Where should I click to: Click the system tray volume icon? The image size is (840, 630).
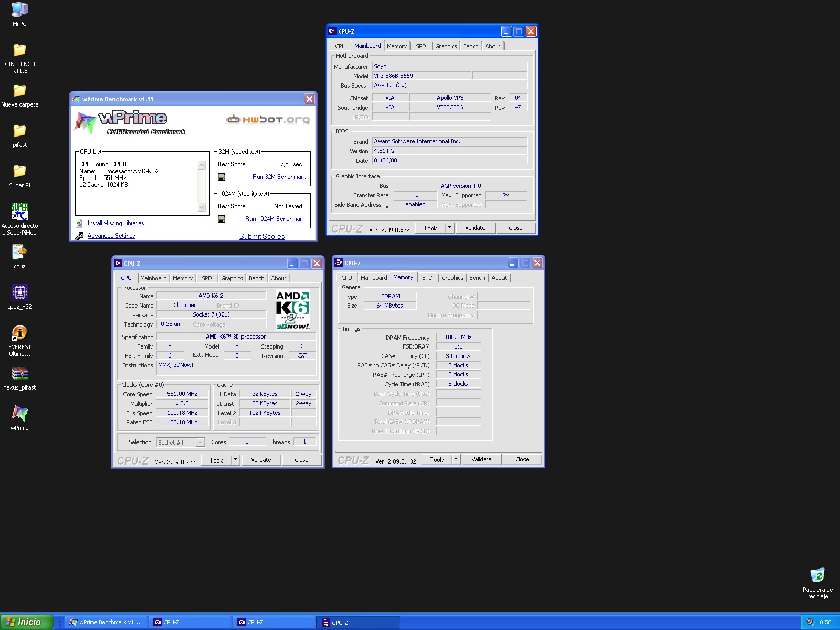[x=810, y=622]
